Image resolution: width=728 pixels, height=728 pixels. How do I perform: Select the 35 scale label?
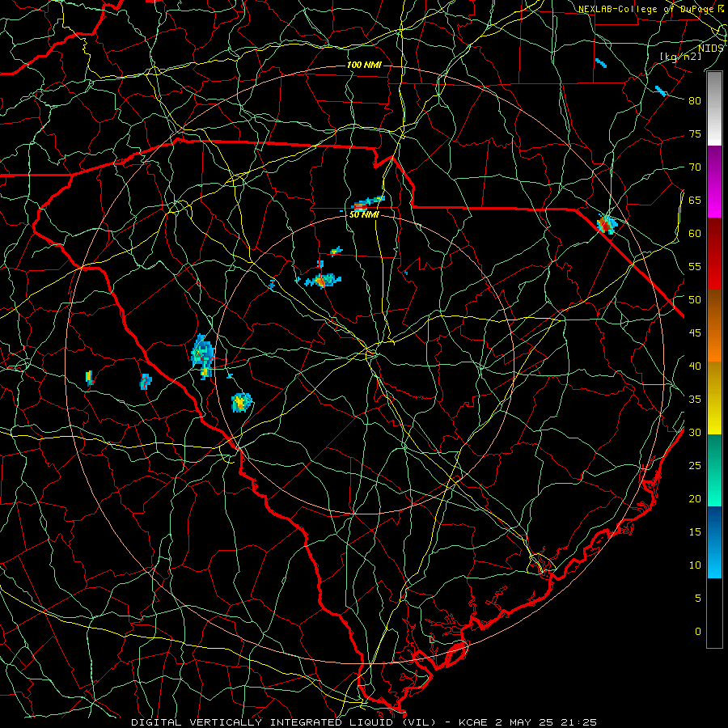[x=695, y=400]
